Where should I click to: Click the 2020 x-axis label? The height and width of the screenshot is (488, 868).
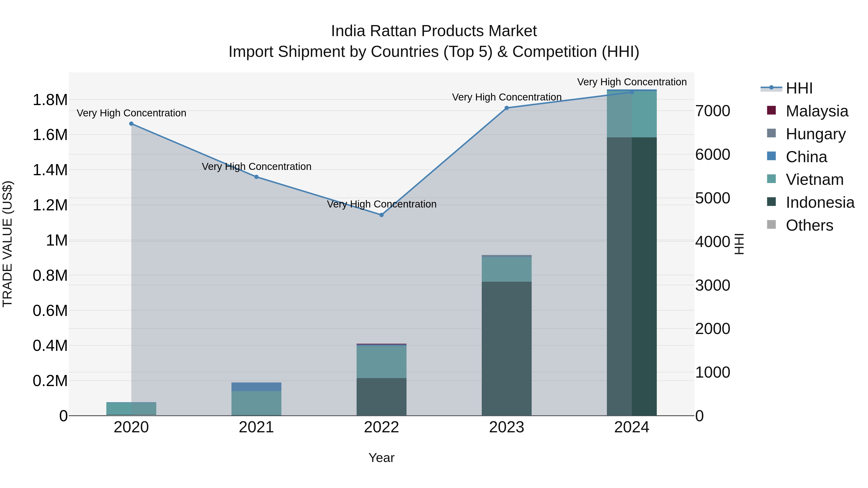coord(131,427)
